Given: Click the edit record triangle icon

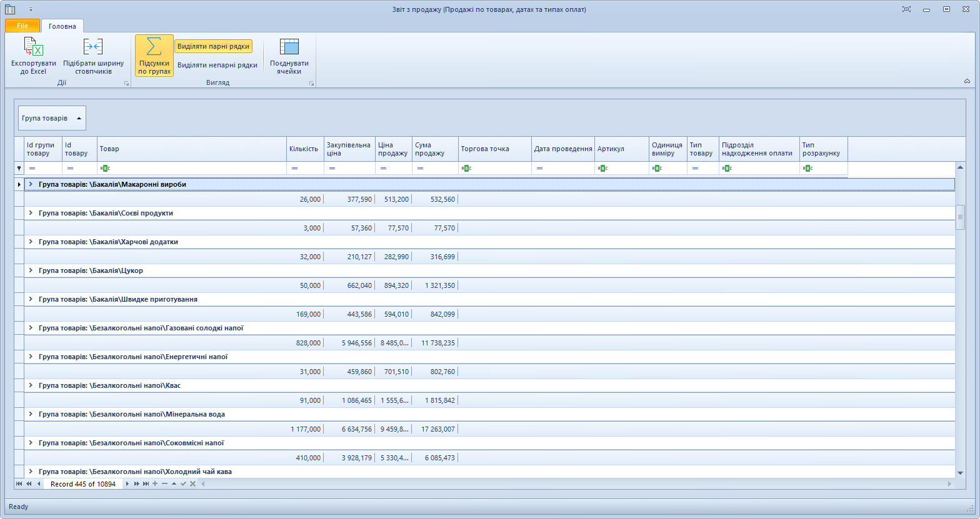Looking at the screenshot, I should [x=174, y=484].
